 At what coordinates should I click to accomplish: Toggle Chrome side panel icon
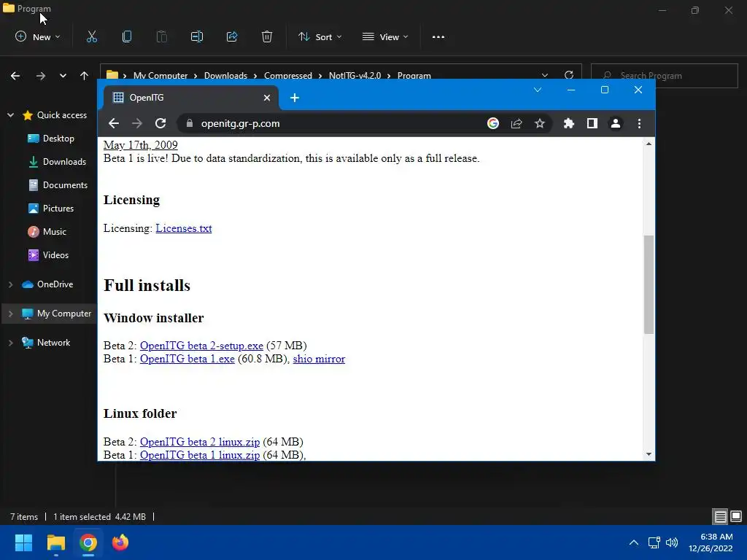coord(592,123)
